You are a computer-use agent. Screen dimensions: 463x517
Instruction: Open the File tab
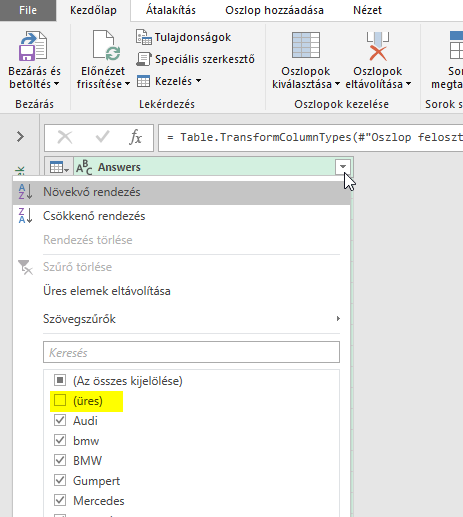28,10
